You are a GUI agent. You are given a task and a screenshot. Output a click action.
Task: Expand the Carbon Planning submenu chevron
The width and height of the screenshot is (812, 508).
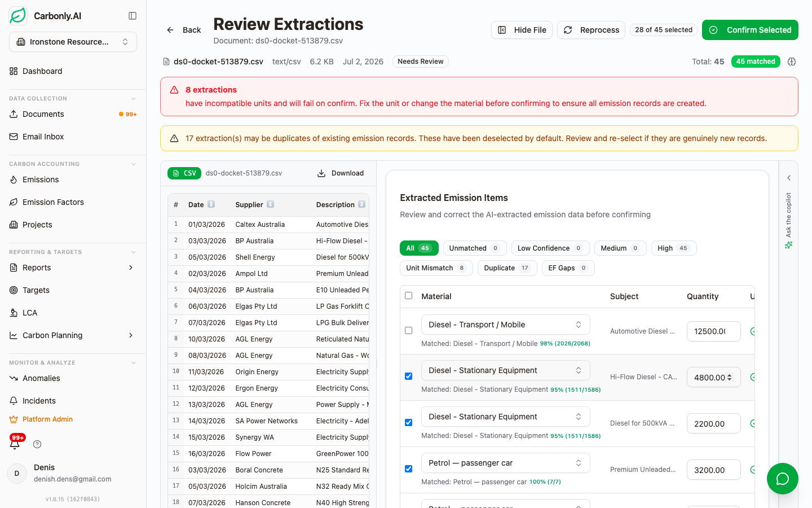131,335
